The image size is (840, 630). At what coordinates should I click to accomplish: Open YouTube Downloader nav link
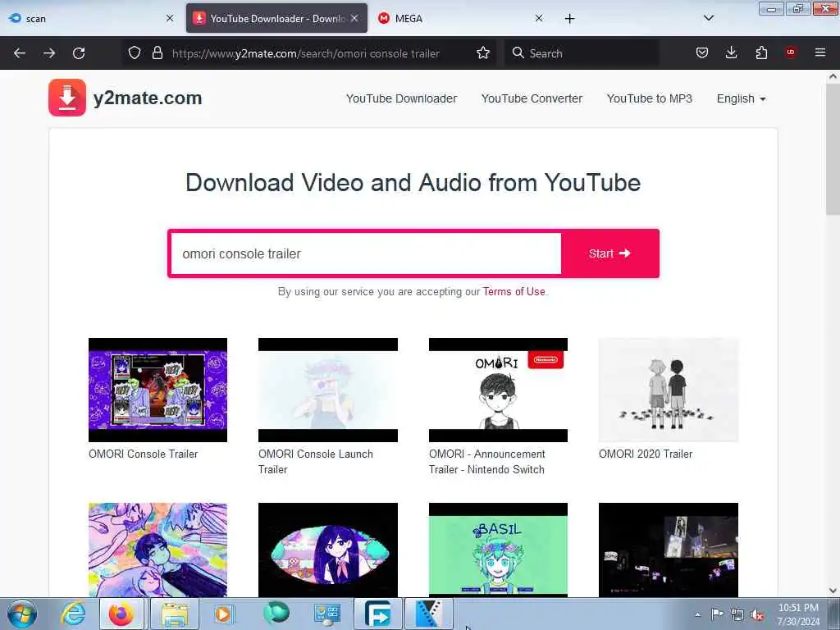401,98
